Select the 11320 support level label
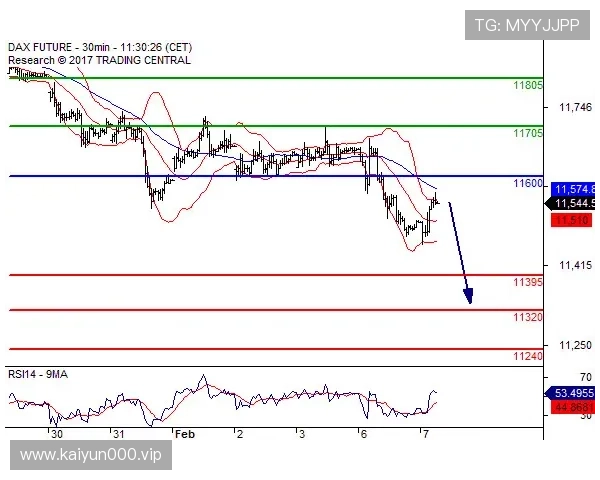The width and height of the screenshot is (600, 480). [528, 317]
